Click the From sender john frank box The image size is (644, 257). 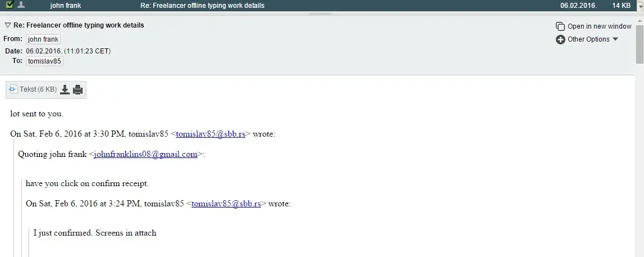click(x=43, y=39)
